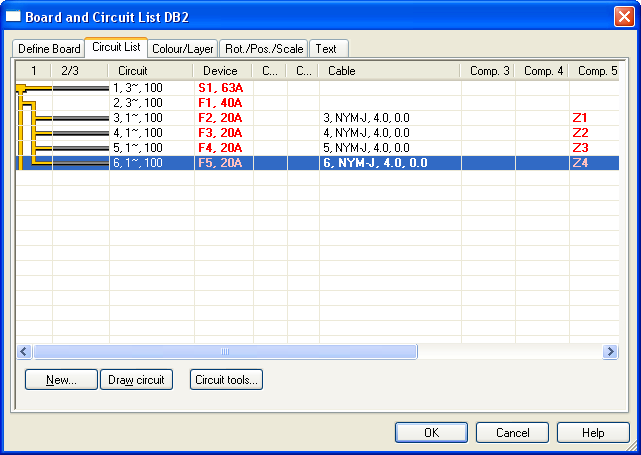Click the right scroll arrow of the list
Image resolution: width=641 pixels, height=455 pixels.
(x=610, y=352)
